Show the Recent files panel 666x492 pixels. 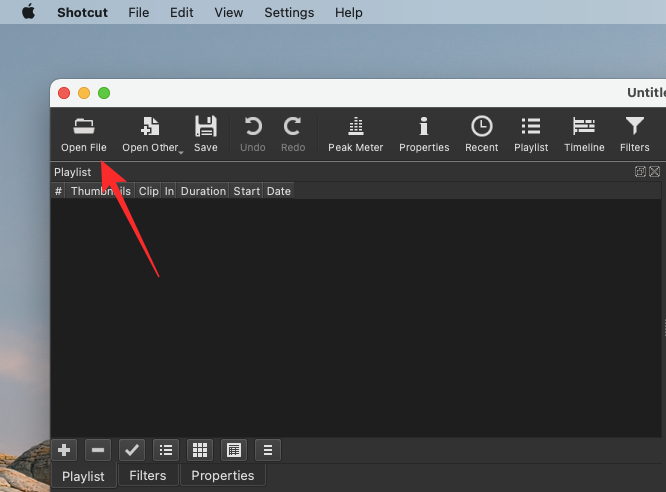point(481,134)
